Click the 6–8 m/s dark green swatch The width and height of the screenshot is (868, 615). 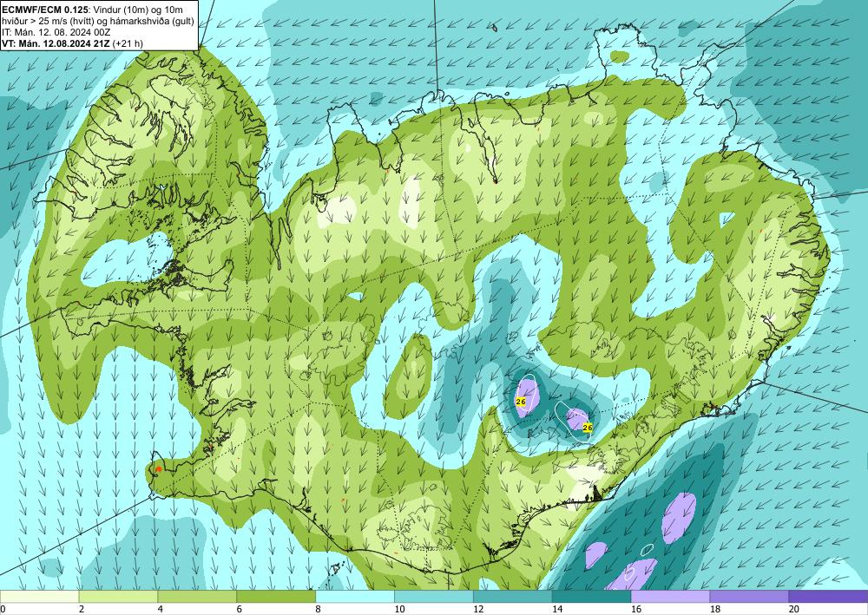coord(276,597)
